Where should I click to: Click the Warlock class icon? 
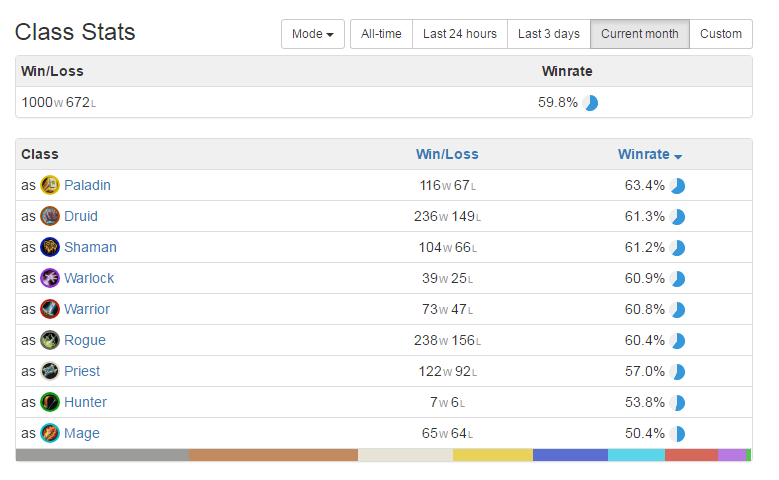tap(50, 278)
